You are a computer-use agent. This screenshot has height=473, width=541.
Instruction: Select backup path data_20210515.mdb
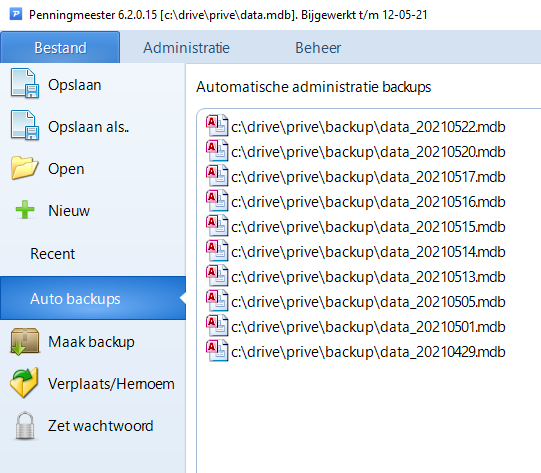click(x=368, y=227)
